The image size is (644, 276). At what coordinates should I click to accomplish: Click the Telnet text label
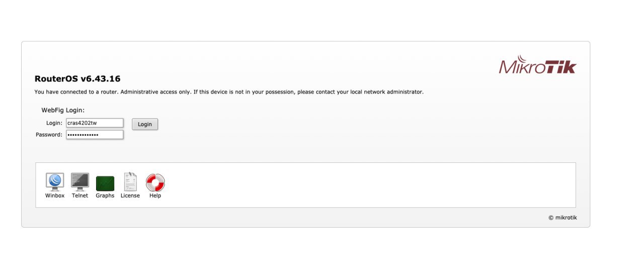80,196
